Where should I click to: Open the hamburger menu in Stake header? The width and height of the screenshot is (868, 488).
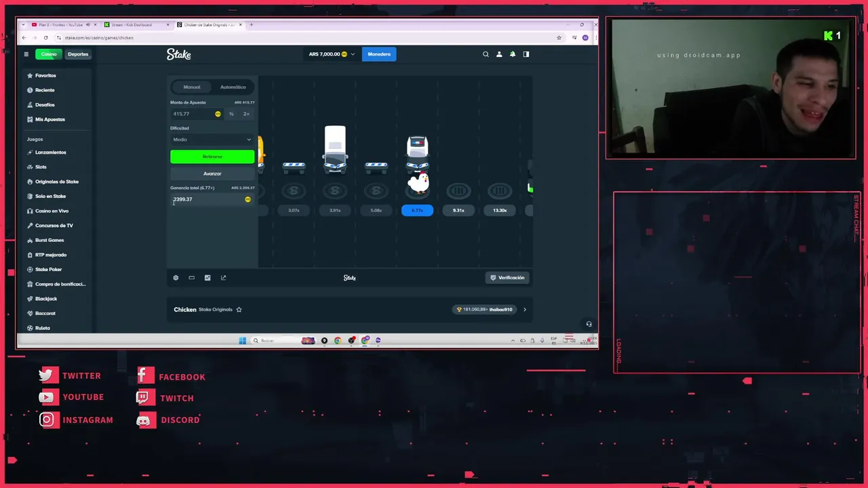click(26, 54)
